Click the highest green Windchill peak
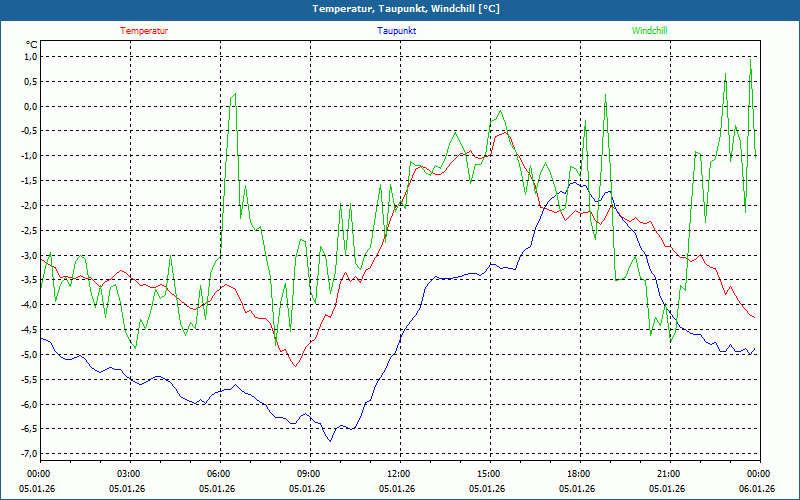This screenshot has height=500, width=800. (x=750, y=59)
